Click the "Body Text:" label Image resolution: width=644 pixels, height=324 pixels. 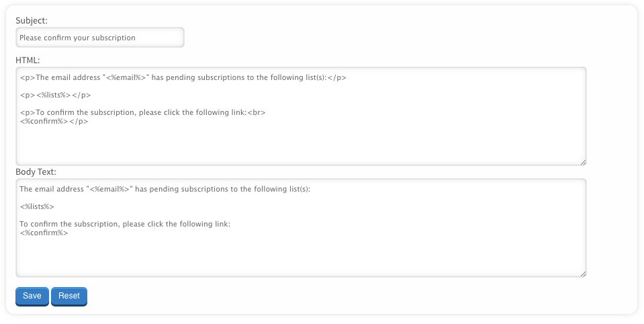click(x=36, y=172)
